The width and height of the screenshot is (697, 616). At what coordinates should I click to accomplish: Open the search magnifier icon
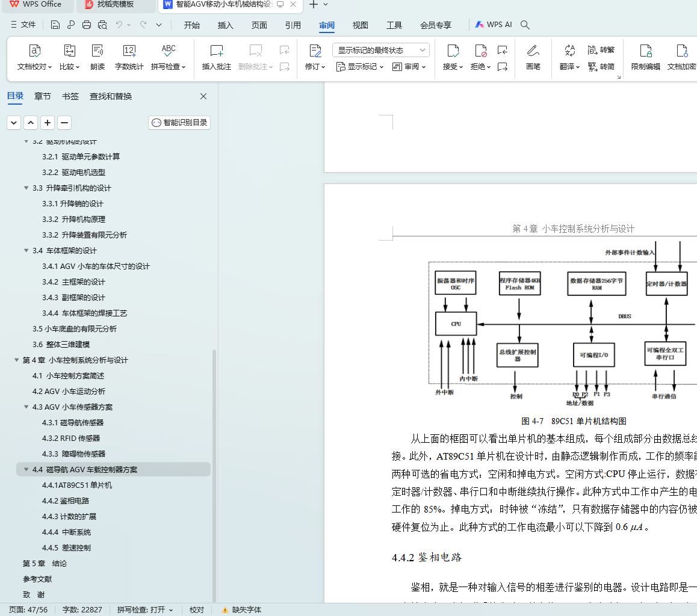[525, 25]
